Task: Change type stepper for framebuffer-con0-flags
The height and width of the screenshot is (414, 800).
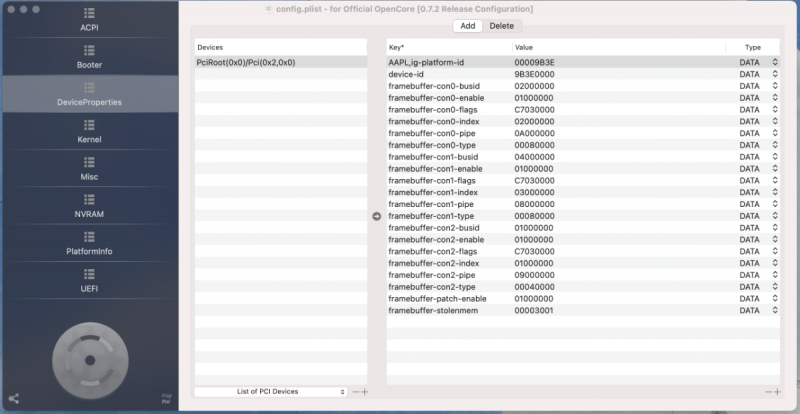Action: click(x=775, y=109)
